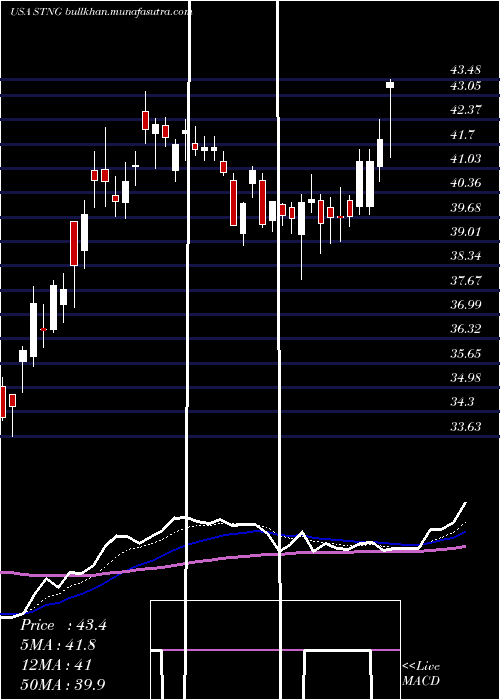Image resolution: width=500 pixels, height=700 pixels.
Task: Click the 39.01 price axis label
Action: click(465, 232)
